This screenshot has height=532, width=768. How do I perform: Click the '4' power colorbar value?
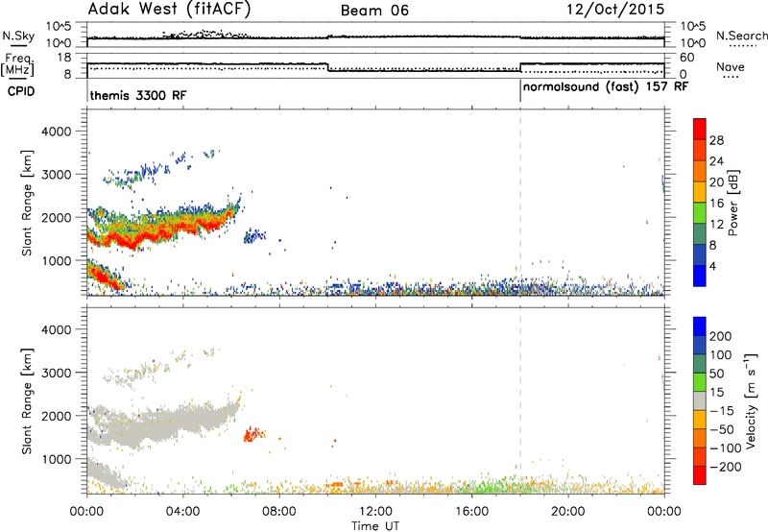click(713, 266)
